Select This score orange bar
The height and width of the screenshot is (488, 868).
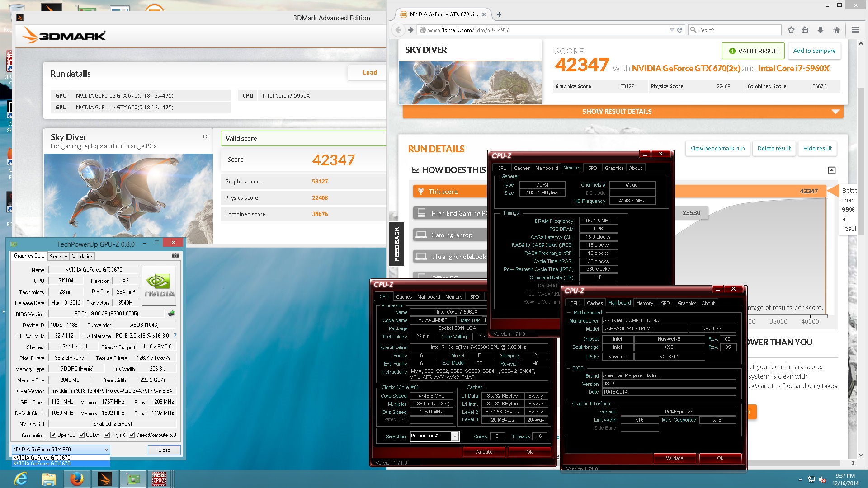tap(450, 192)
